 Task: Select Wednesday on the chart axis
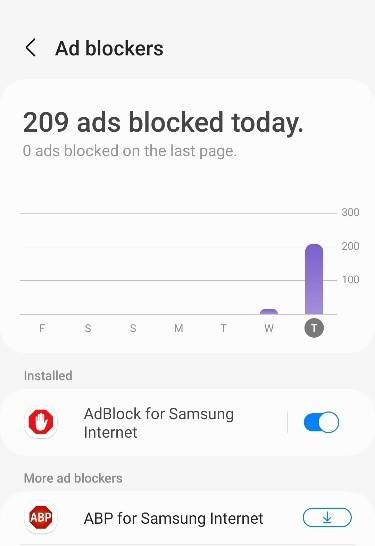point(269,328)
